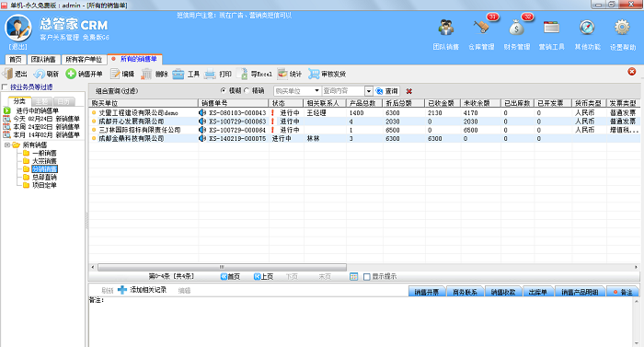Collapse the 所有销售 tree node
Viewport: 644px width, 347px height.
pyautogui.click(x=7, y=145)
